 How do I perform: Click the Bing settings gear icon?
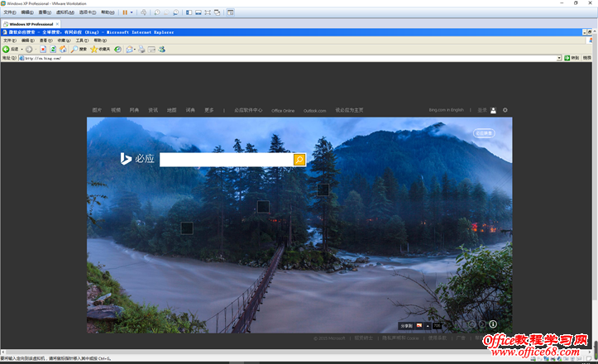click(x=505, y=110)
